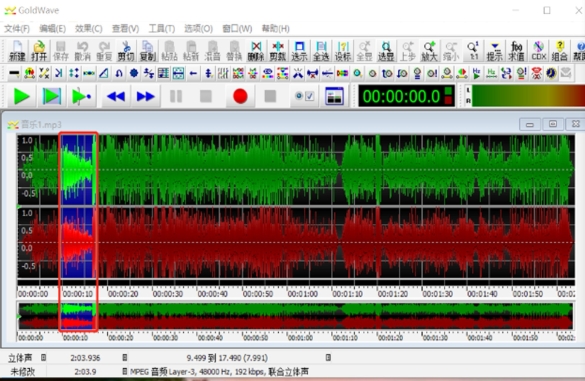The image size is (585, 381).
Task: Click the overview waveform strip
Action: pyautogui.click(x=296, y=316)
